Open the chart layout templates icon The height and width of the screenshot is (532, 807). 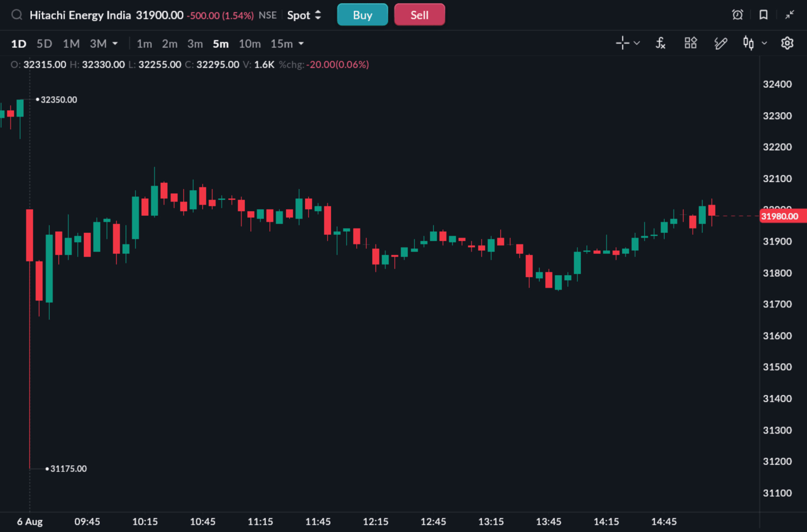tap(691, 43)
